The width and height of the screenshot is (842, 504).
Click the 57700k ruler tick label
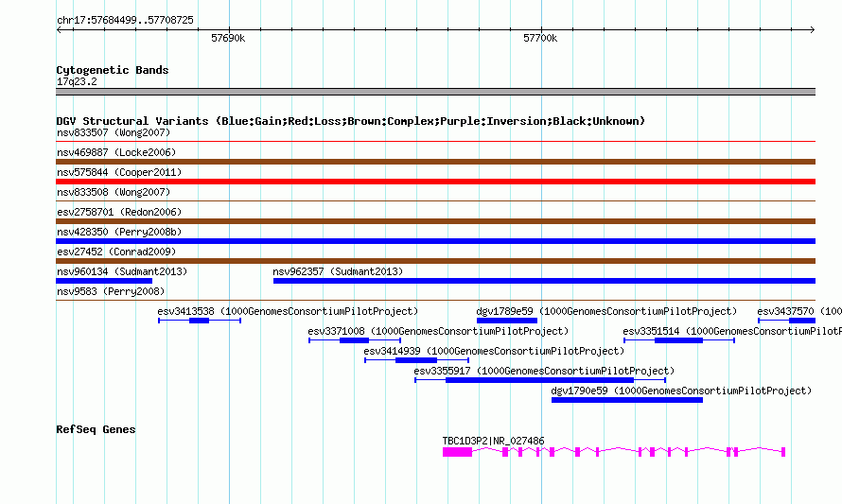[x=539, y=38]
